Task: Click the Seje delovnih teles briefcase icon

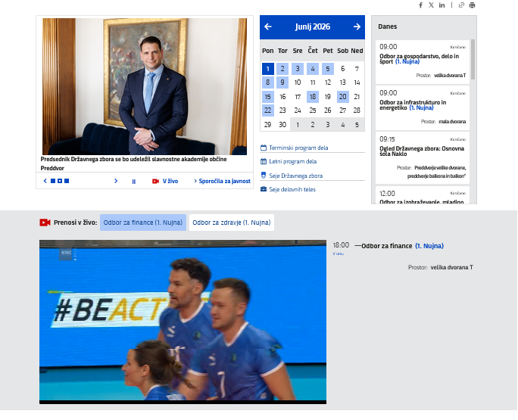Action: [264, 189]
